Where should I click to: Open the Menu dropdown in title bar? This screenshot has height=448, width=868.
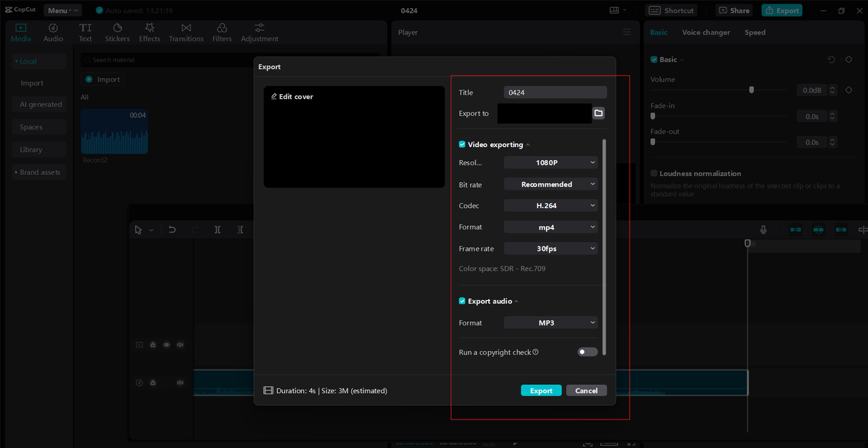click(x=62, y=10)
